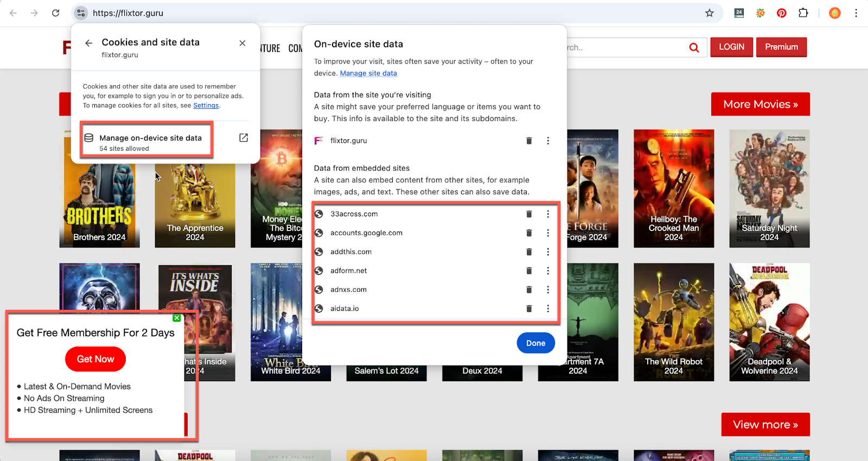Click the aidata.io entry
Screen dimensions: 868x461
tap(344, 309)
